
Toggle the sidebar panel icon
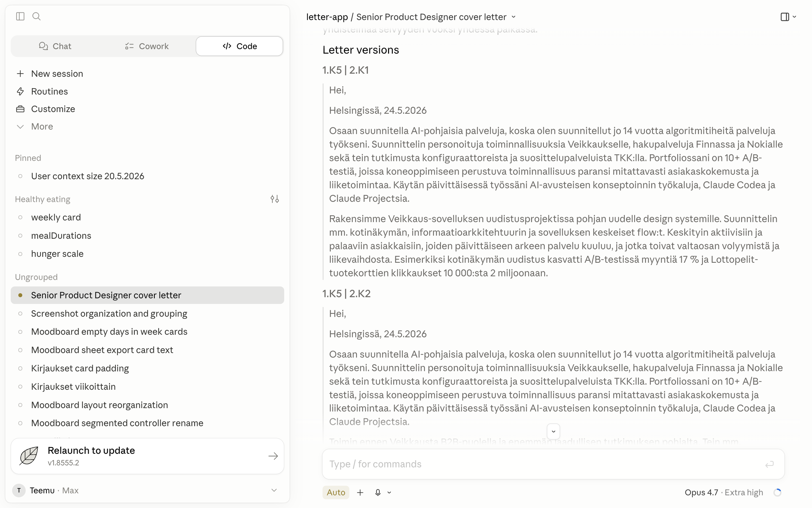point(20,16)
